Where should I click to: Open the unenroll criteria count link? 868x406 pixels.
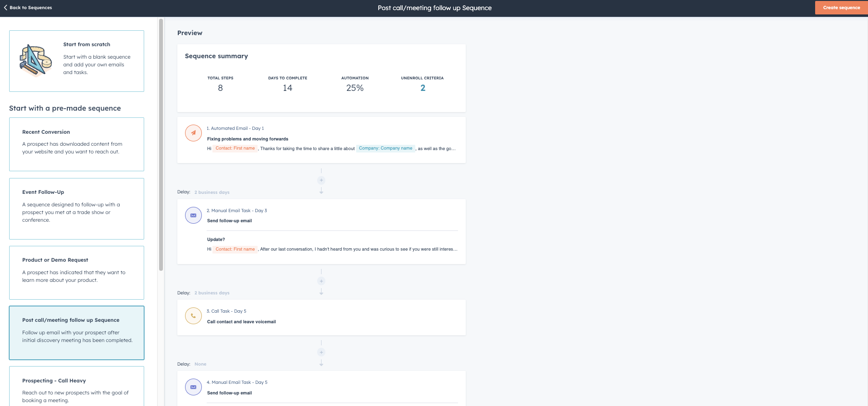(422, 88)
